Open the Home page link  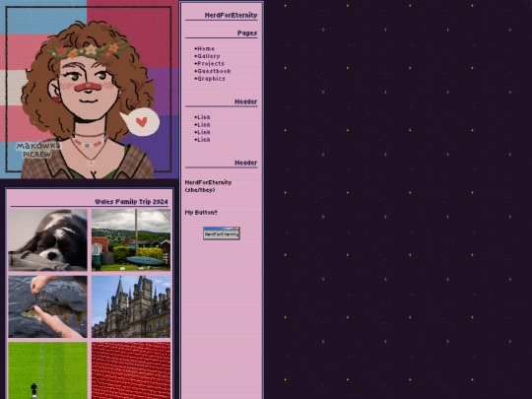point(206,49)
